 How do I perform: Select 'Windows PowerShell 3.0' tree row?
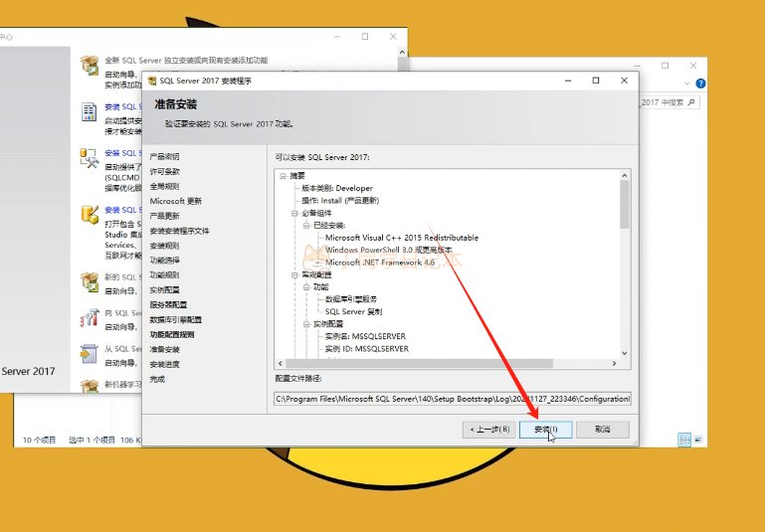pos(388,250)
